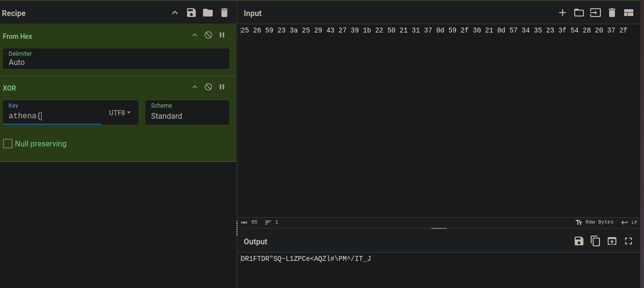Viewport: 644px width, 288px height.
Task: Collapse the From Hex operation
Action: (x=195, y=35)
